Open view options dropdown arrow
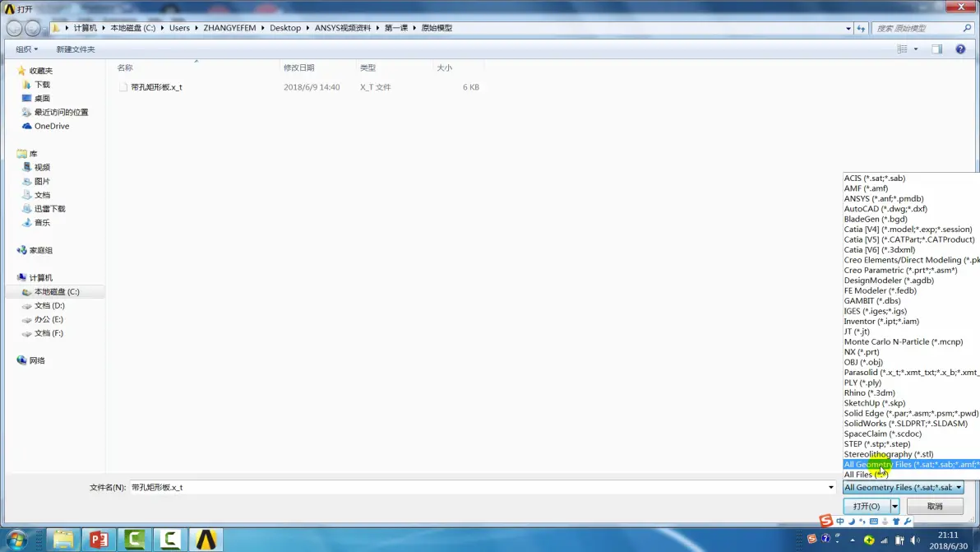 click(x=916, y=49)
